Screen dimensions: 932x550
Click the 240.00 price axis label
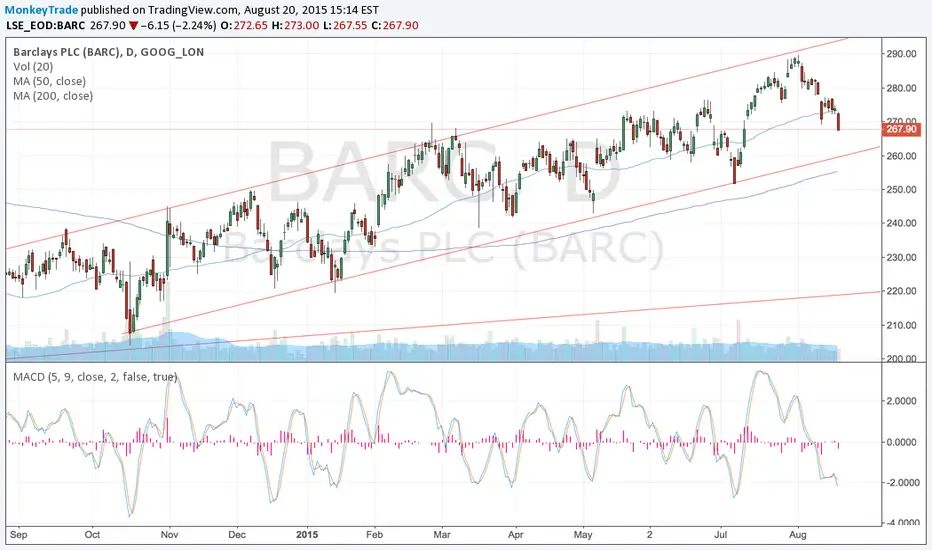click(x=902, y=224)
